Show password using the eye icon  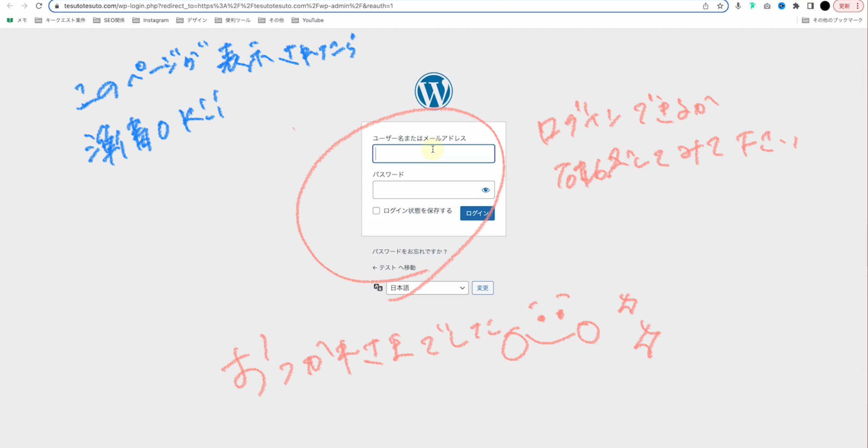click(486, 190)
